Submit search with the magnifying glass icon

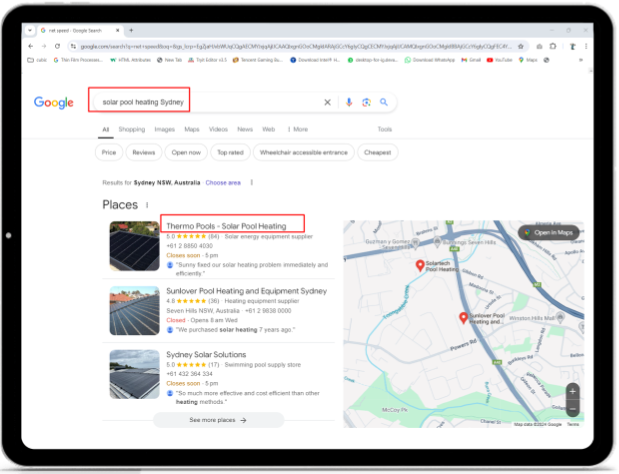(384, 102)
